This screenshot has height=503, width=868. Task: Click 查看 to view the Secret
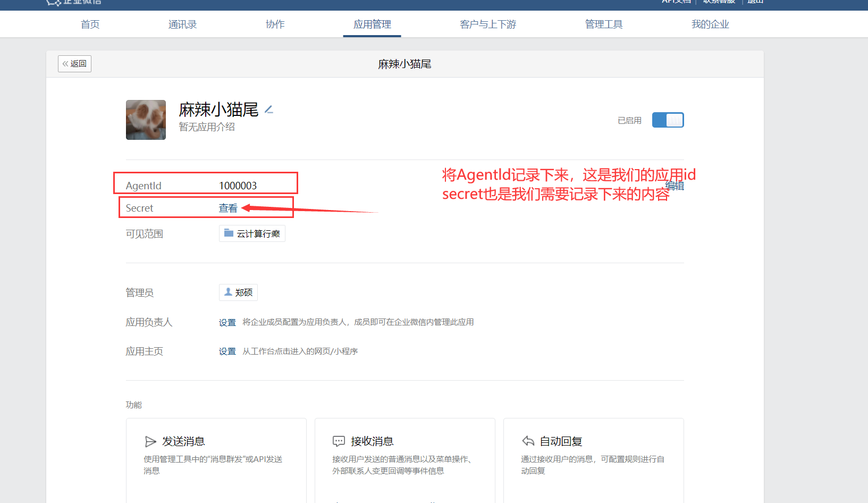point(228,208)
